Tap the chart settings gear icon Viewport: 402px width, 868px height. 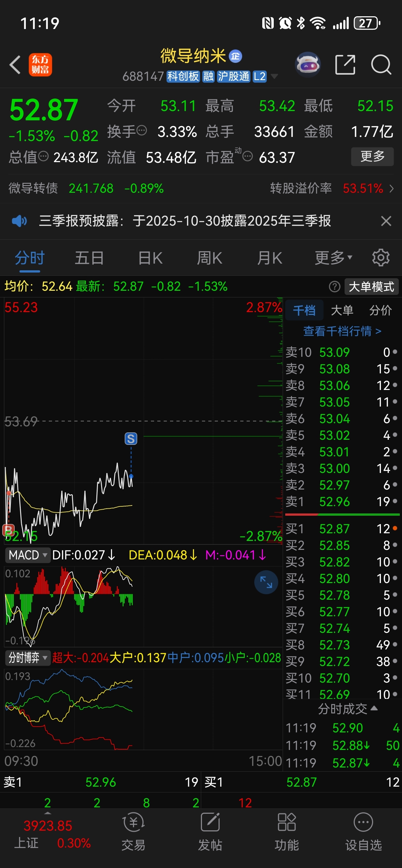click(381, 258)
